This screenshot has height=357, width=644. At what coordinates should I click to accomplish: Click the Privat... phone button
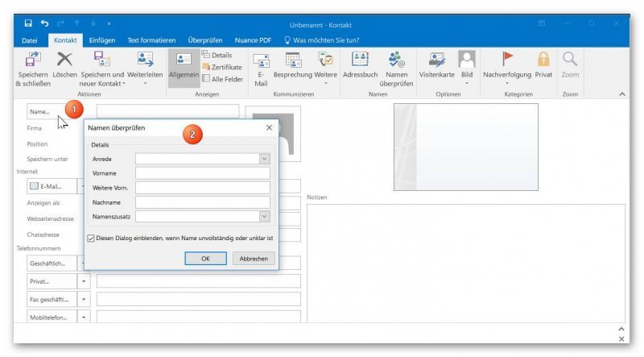coord(52,281)
